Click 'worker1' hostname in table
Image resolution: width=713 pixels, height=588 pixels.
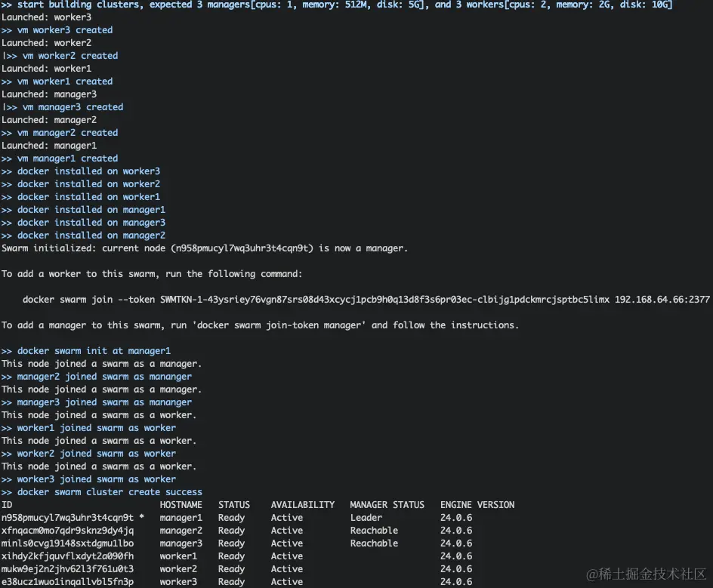point(178,556)
